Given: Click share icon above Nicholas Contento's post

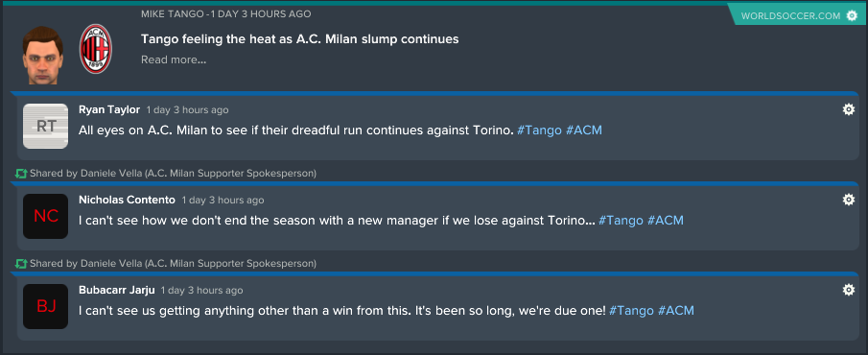Looking at the screenshot, I should 21,174.
